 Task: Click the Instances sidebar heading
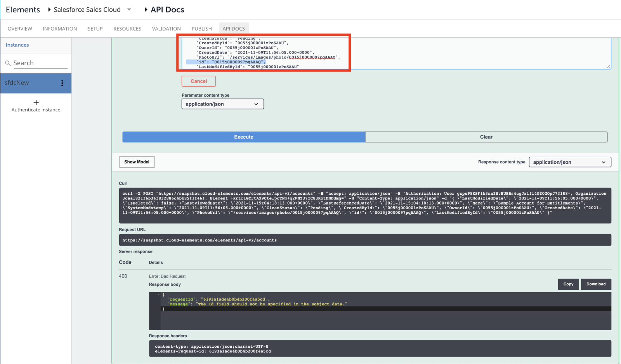(17, 45)
